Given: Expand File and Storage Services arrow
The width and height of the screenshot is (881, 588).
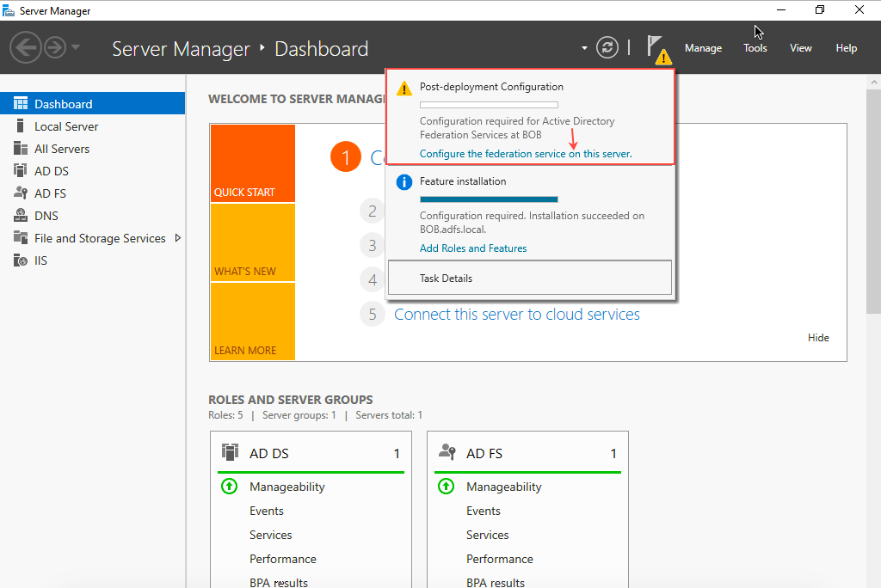Looking at the screenshot, I should point(178,238).
